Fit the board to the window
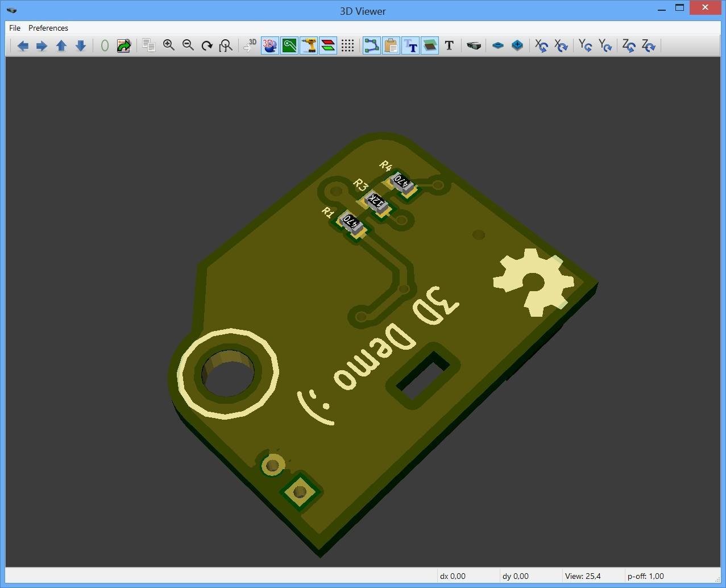Screen dimensions: 726x588 tap(226, 45)
